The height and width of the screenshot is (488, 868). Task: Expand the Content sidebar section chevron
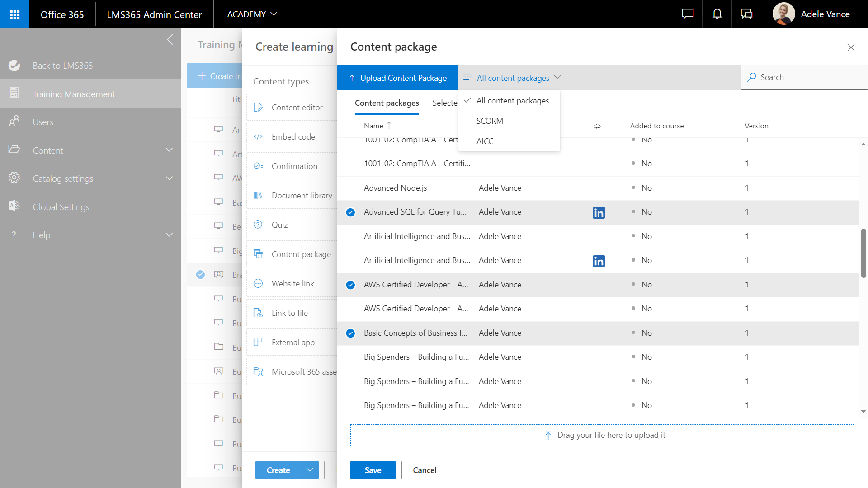tap(169, 150)
